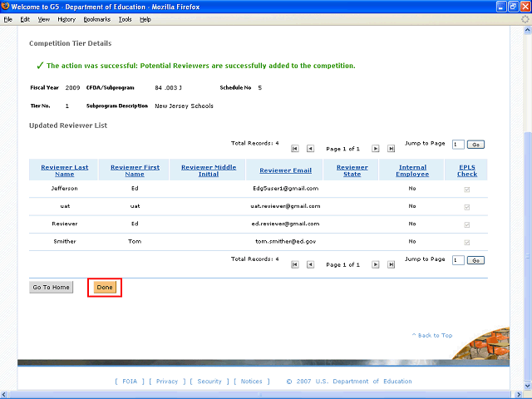Click the Updated Reviewer List heading
532x399 pixels.
[x=68, y=126]
